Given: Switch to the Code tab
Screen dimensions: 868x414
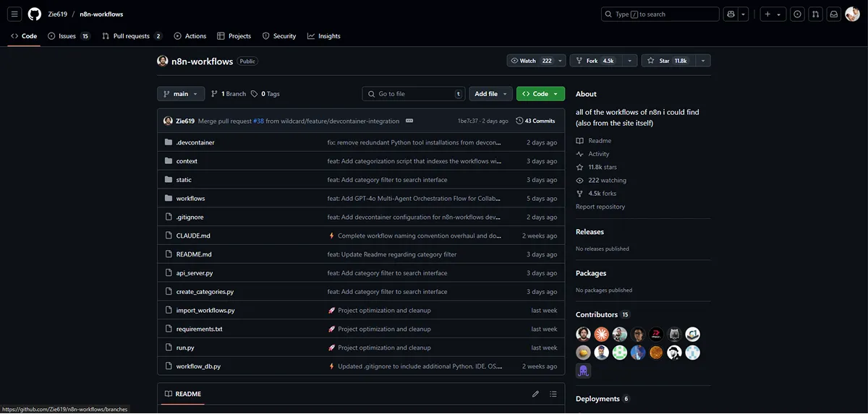Looking at the screenshot, I should click(x=24, y=36).
